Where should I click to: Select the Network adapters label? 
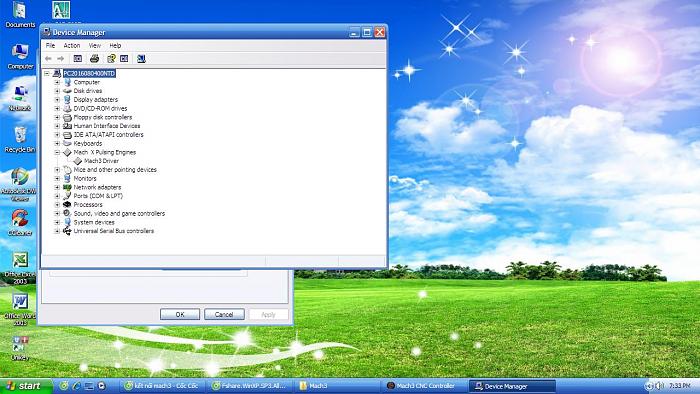coord(97,187)
